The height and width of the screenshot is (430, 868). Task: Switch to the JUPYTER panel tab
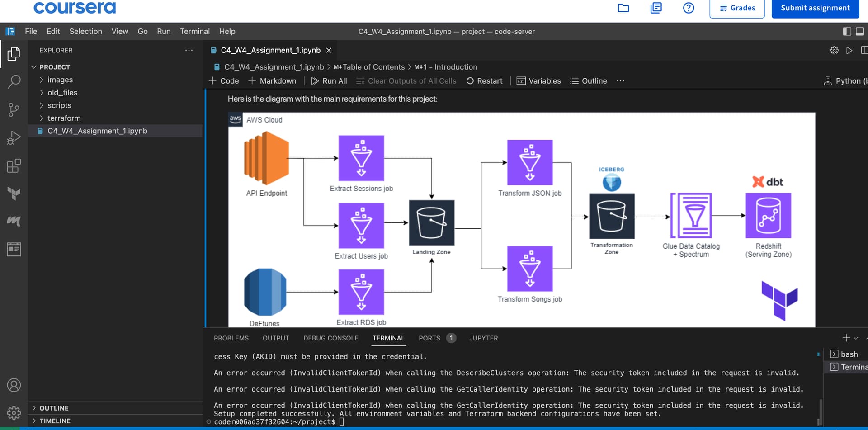pyautogui.click(x=483, y=338)
